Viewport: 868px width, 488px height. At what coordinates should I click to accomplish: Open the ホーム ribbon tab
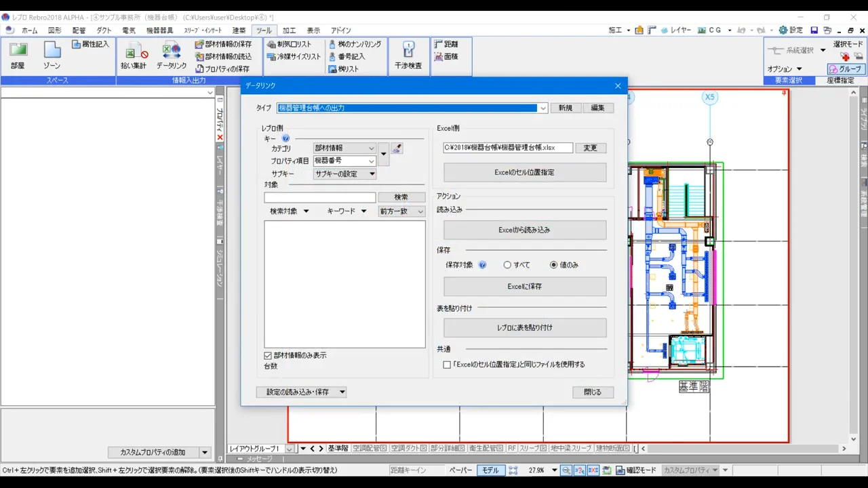point(29,30)
